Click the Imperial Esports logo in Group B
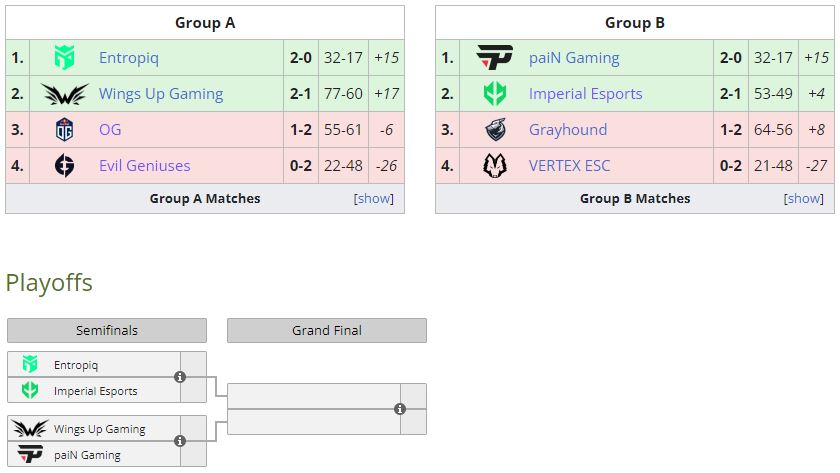Image resolution: width=840 pixels, height=473 pixels. [x=495, y=94]
